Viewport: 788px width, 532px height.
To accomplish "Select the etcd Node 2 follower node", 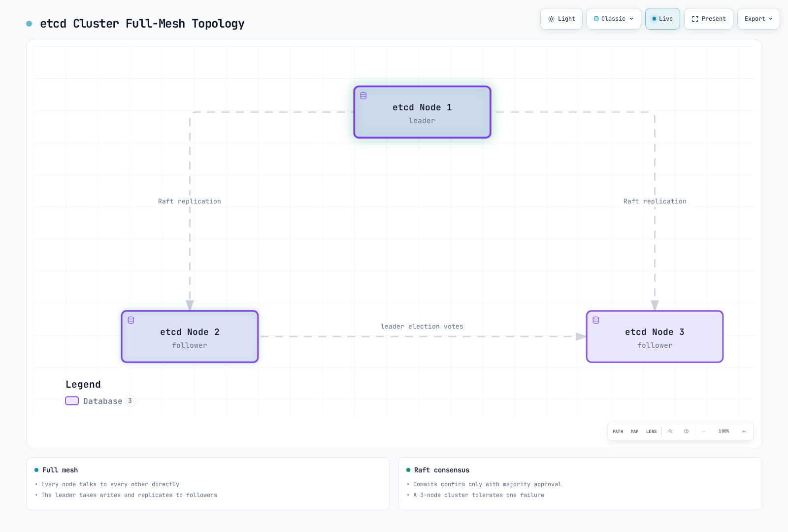I will point(190,337).
